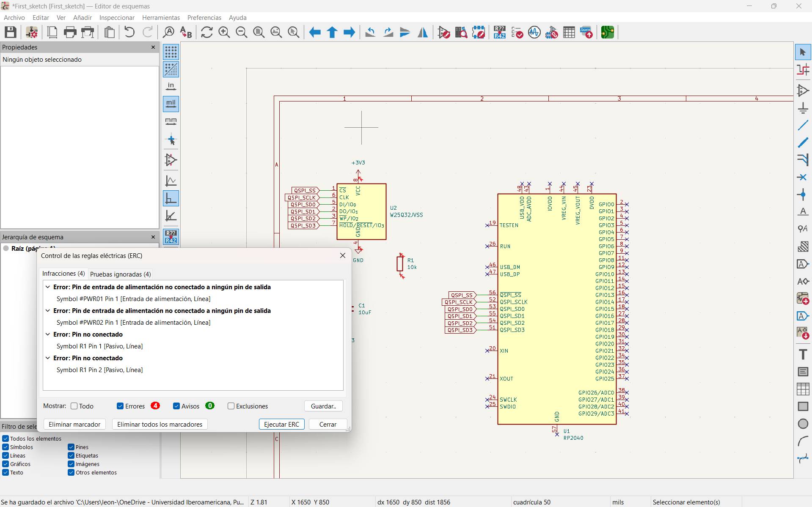Select the draw wire tool
The height and width of the screenshot is (507, 812).
tap(803, 126)
